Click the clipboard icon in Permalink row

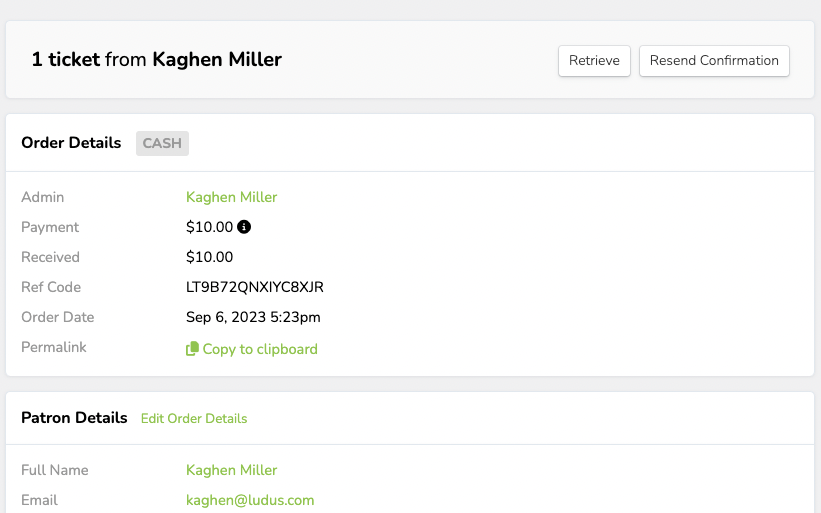(192, 349)
